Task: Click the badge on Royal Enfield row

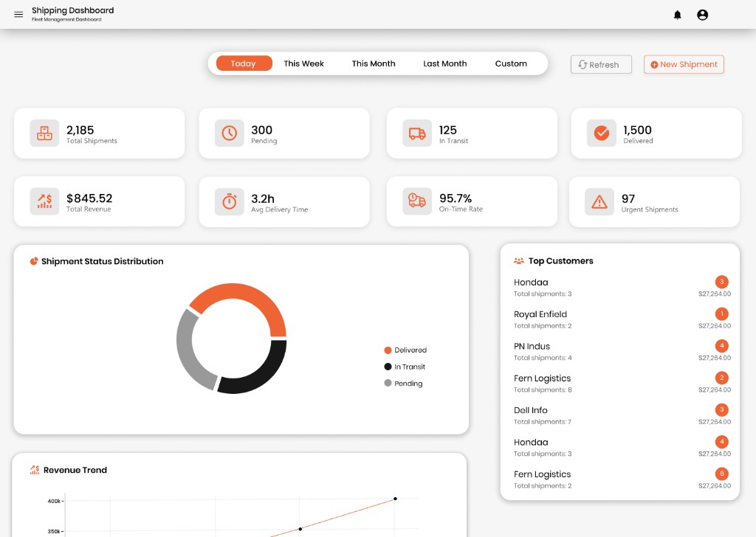Action: coord(722,313)
